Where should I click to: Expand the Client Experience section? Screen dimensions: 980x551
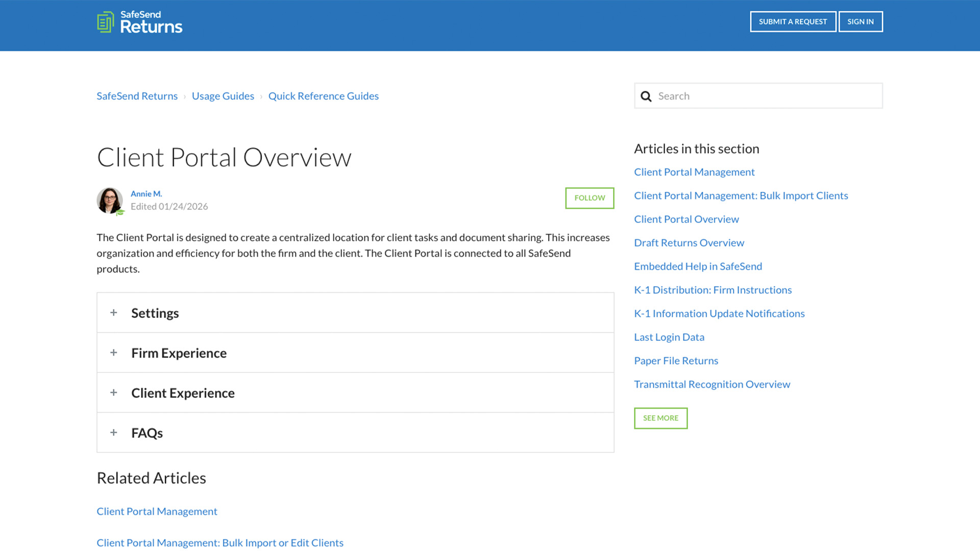click(x=183, y=393)
